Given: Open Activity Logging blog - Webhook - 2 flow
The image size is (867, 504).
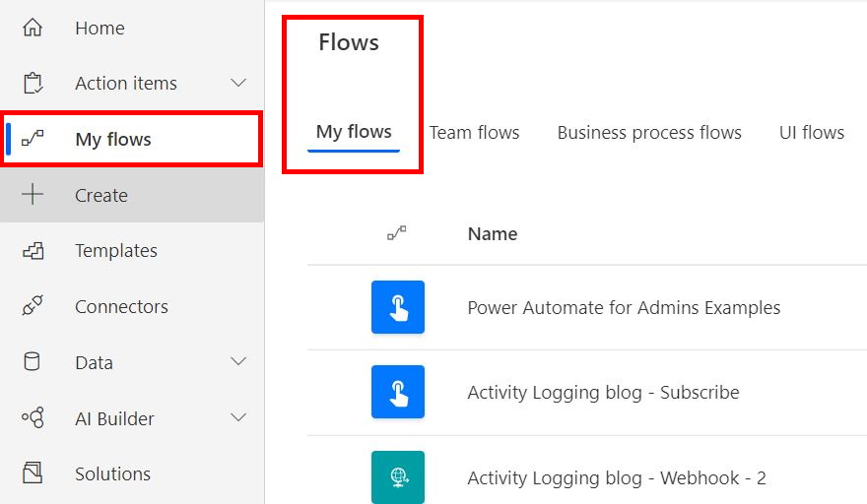Looking at the screenshot, I should [x=617, y=477].
